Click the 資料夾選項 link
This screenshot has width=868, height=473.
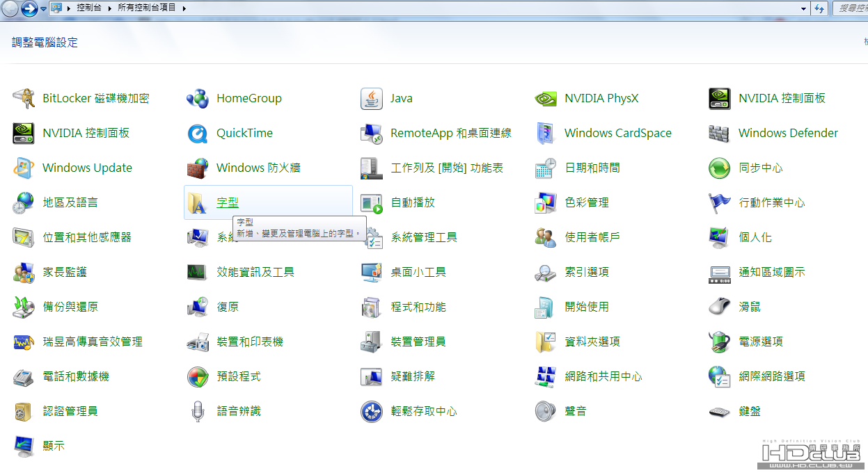[x=592, y=342]
